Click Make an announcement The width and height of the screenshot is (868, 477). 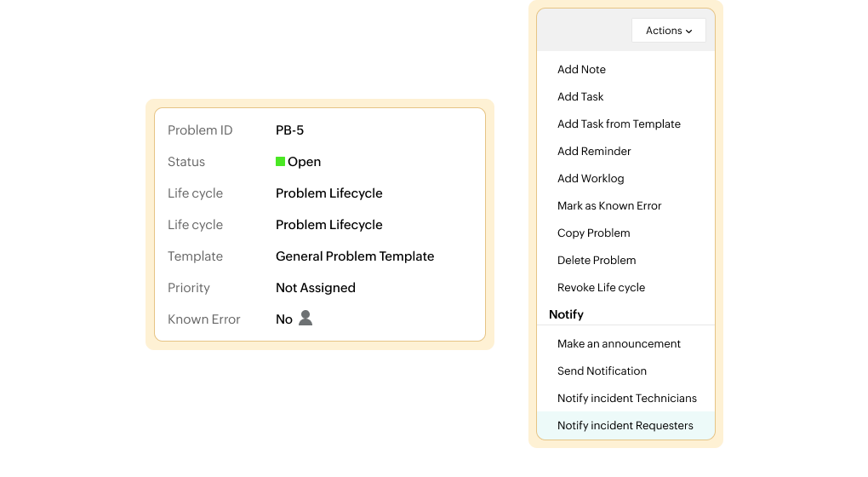[x=619, y=344]
